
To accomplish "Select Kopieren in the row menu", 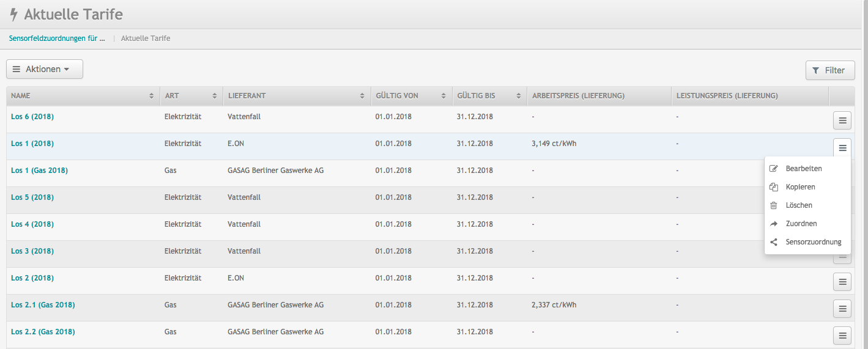I will pyautogui.click(x=800, y=187).
